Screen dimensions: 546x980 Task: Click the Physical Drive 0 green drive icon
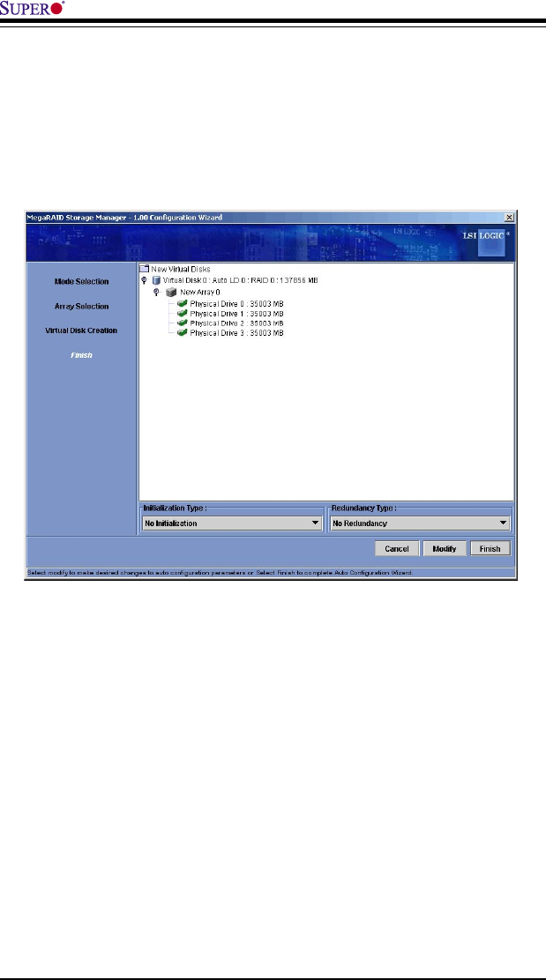coord(183,303)
